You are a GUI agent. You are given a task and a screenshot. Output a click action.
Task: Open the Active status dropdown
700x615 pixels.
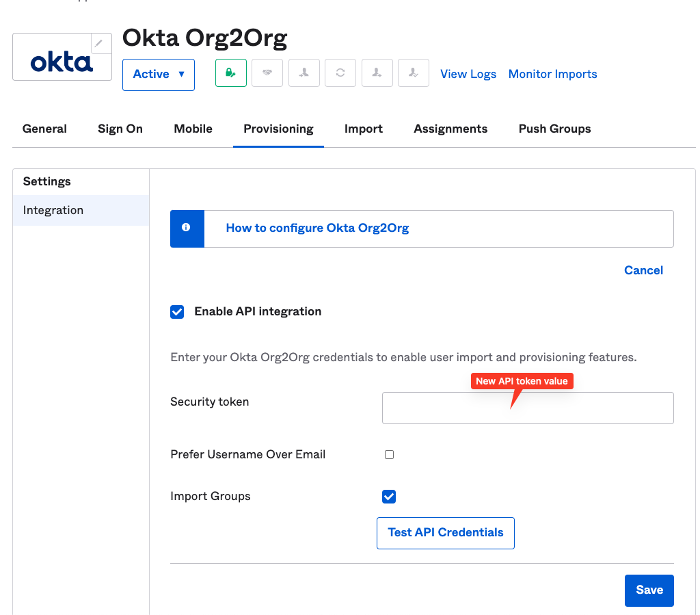[x=159, y=75]
